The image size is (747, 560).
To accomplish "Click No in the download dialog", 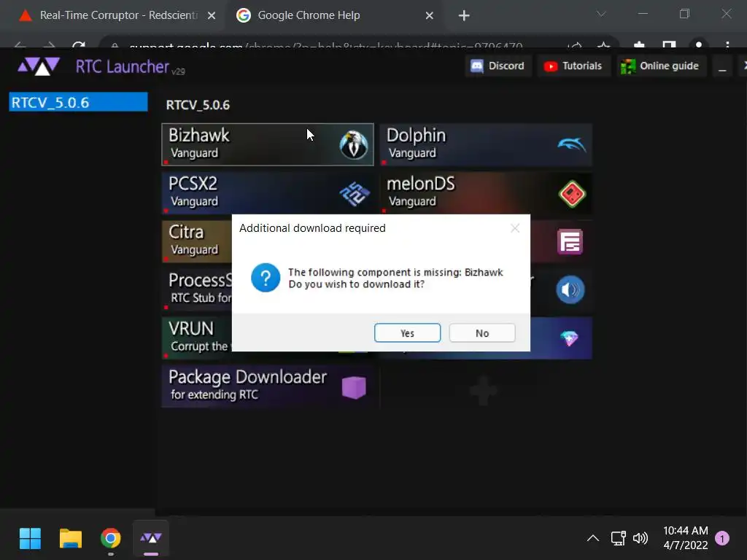I will [x=482, y=332].
